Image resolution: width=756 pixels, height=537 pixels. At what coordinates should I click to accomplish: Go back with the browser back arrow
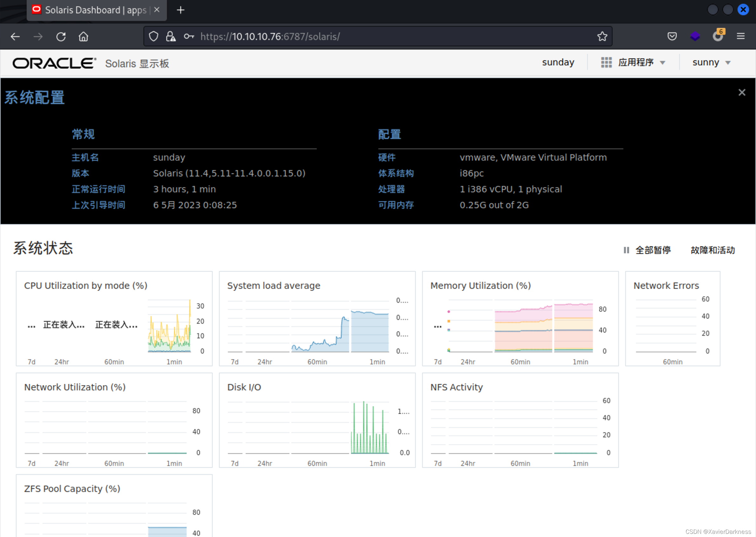point(15,36)
